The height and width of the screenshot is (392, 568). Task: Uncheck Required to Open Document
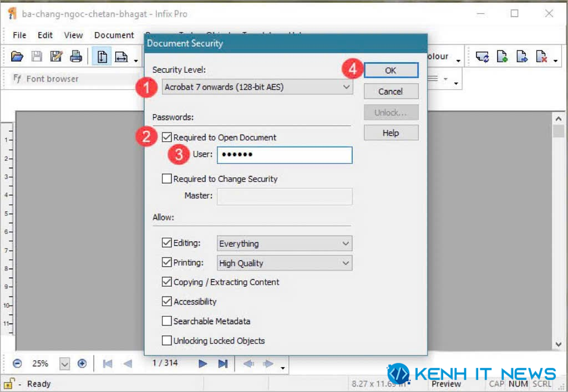click(x=166, y=137)
